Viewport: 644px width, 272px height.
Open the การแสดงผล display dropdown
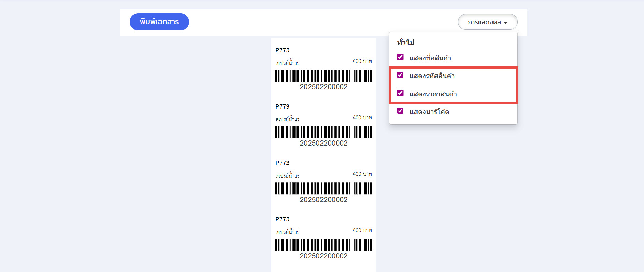[487, 22]
